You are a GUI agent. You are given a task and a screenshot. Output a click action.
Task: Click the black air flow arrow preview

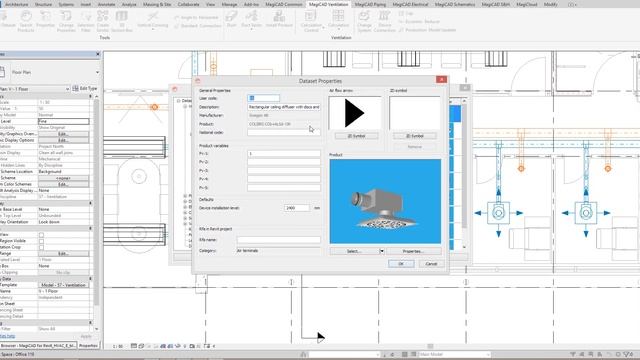(355, 113)
